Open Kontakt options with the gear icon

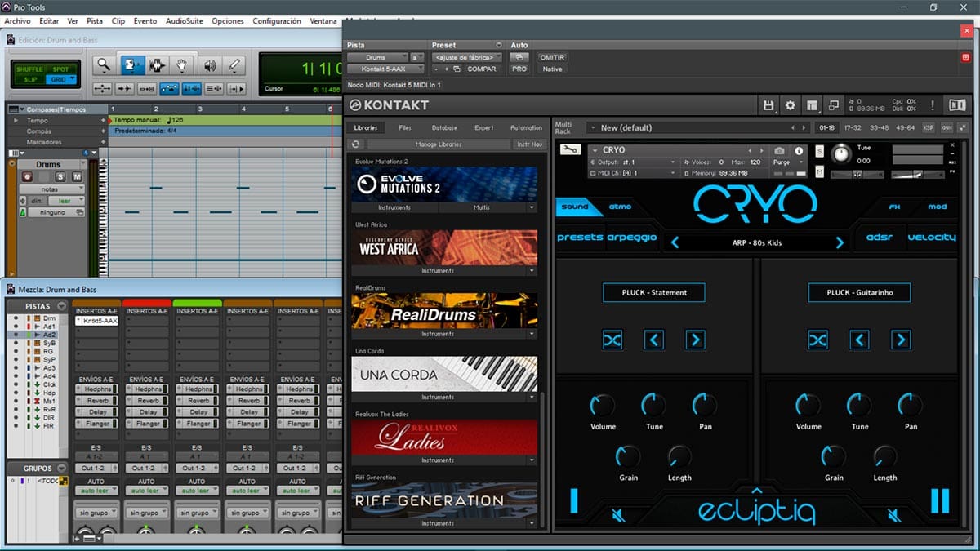[x=790, y=105]
